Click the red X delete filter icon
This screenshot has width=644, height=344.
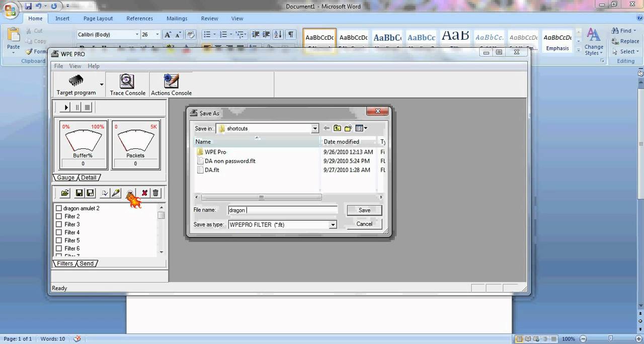coord(144,193)
